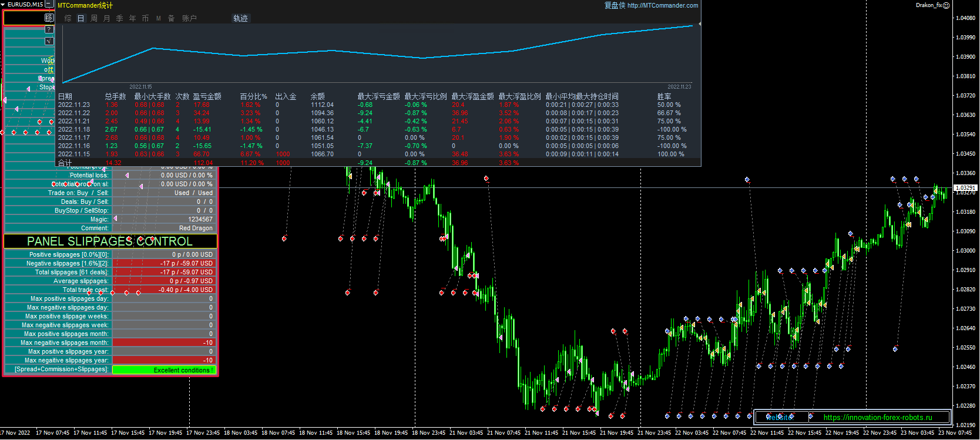Click the current price label 1.03291

click(965, 188)
